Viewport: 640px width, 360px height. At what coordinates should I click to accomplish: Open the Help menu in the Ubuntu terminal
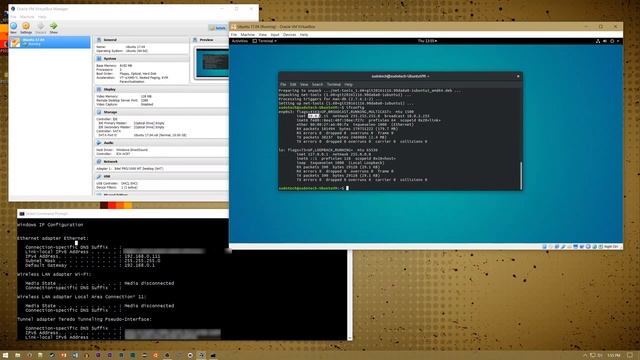click(x=348, y=84)
